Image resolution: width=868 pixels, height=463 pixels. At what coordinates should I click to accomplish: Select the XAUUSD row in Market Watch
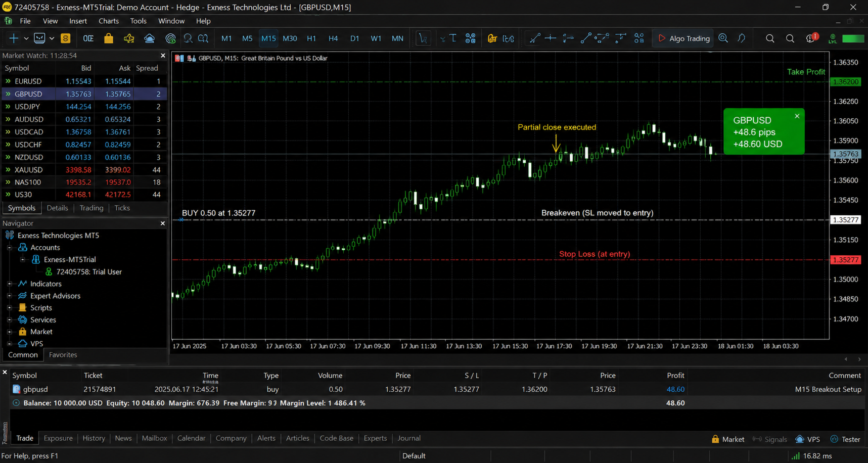pyautogui.click(x=84, y=170)
